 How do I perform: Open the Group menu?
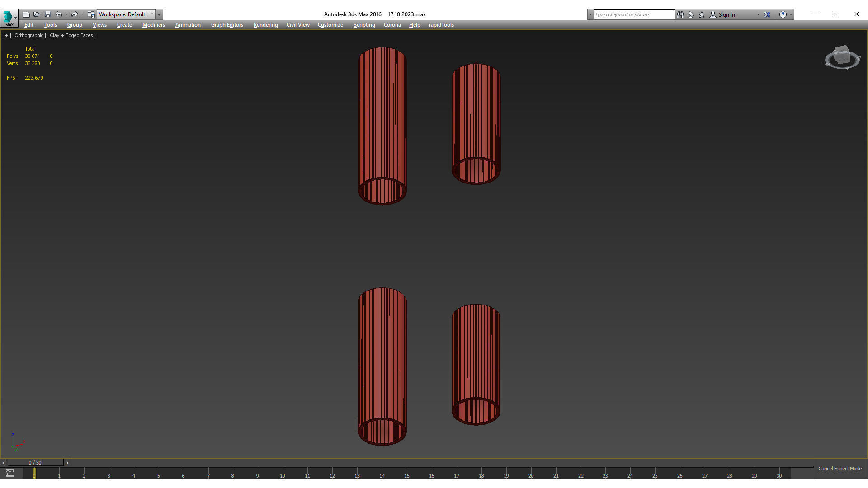pyautogui.click(x=75, y=25)
